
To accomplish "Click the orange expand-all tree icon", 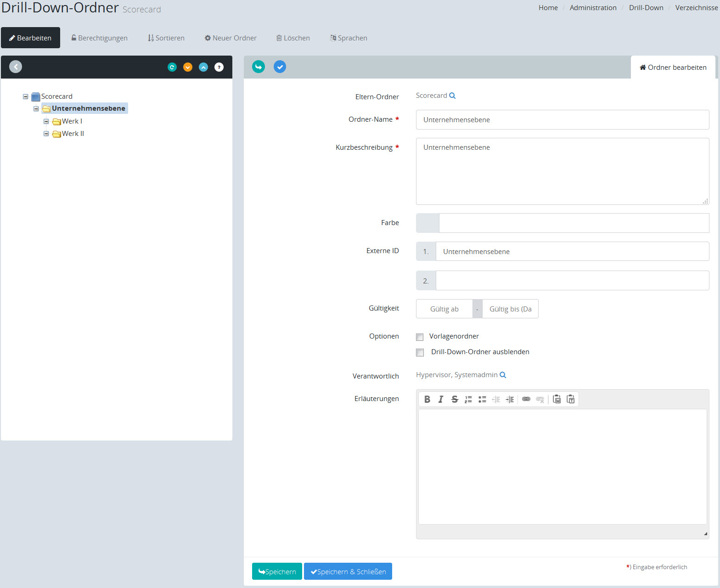I will 188,67.
